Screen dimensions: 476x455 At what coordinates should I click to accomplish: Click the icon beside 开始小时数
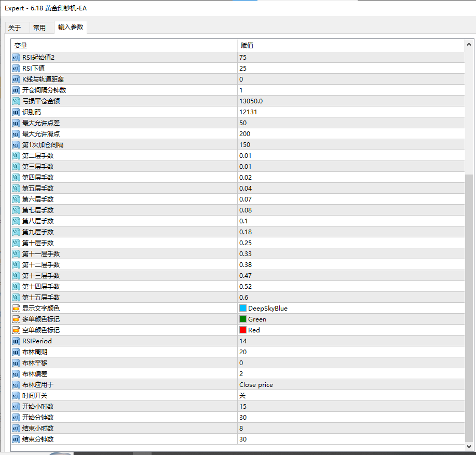(x=16, y=407)
